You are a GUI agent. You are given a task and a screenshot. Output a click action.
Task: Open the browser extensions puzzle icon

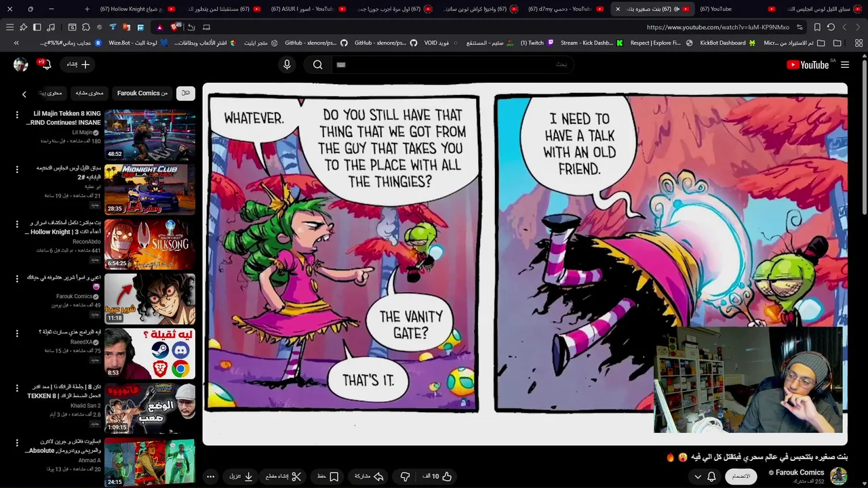point(85,27)
